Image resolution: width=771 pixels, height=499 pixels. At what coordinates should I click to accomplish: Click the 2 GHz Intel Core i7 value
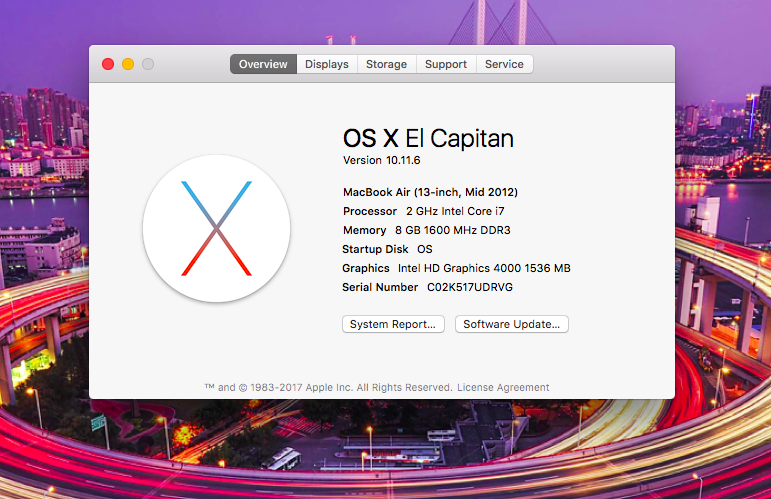point(455,211)
